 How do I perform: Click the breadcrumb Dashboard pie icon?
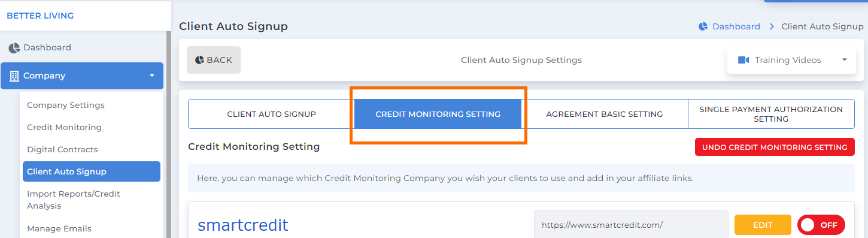703,26
